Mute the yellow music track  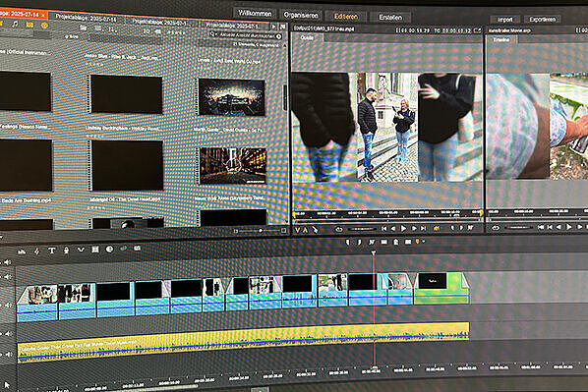8,355
